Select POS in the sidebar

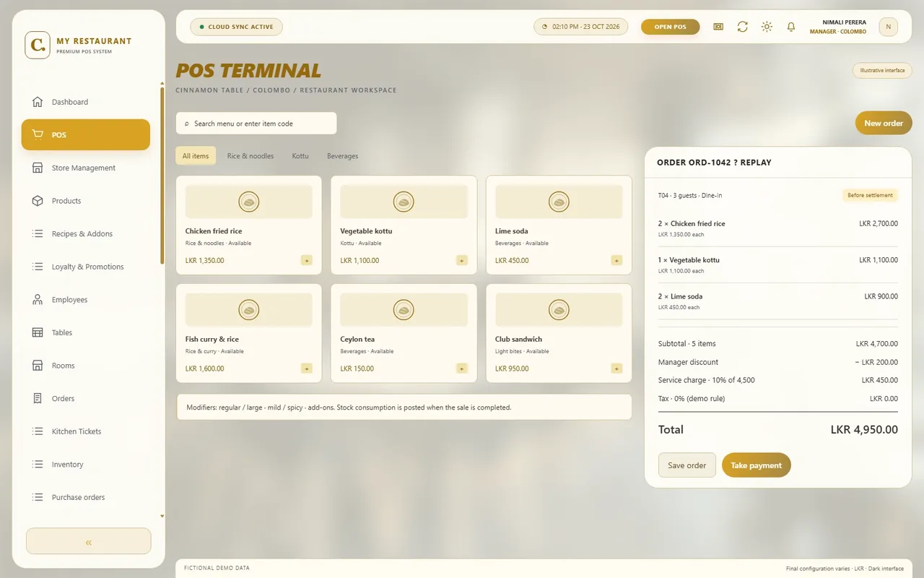(86, 135)
